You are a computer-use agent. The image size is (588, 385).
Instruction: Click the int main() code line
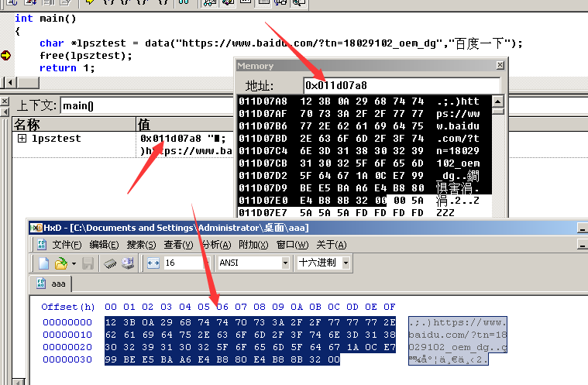(46, 19)
